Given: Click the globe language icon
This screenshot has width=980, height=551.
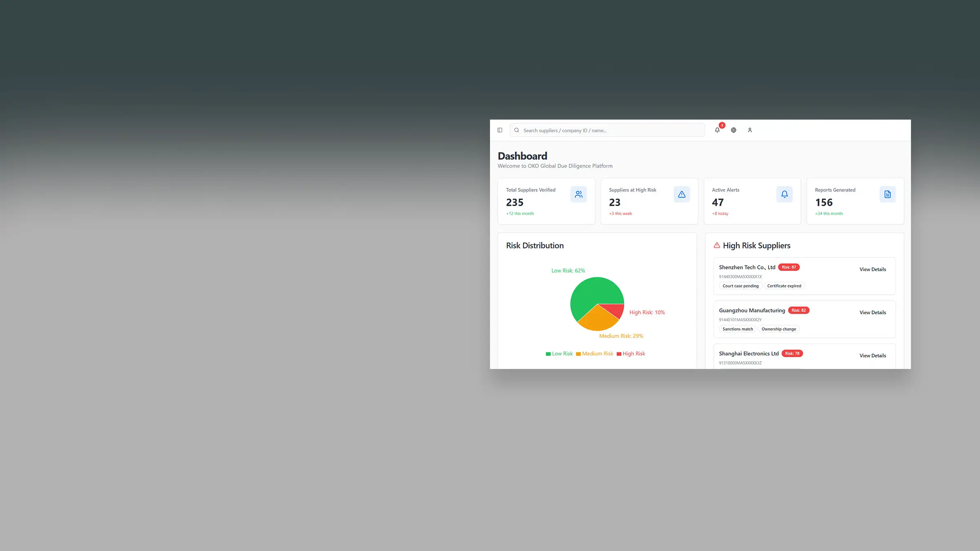Looking at the screenshot, I should pyautogui.click(x=734, y=130).
